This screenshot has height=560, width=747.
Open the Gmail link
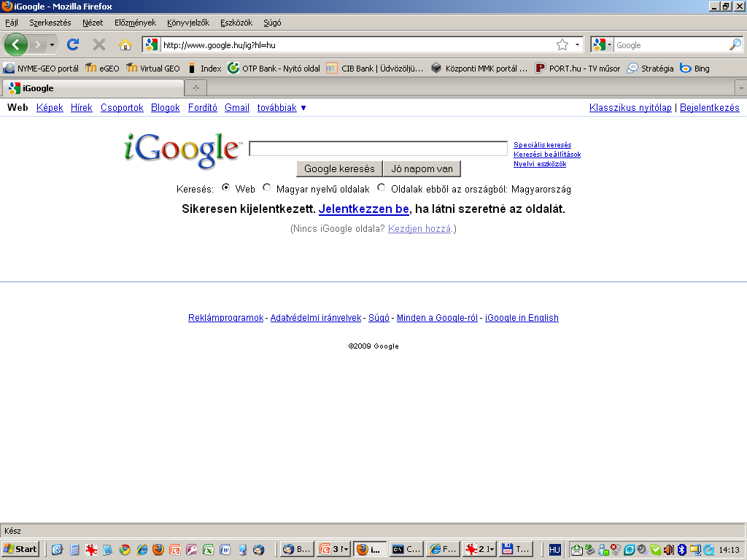[237, 108]
